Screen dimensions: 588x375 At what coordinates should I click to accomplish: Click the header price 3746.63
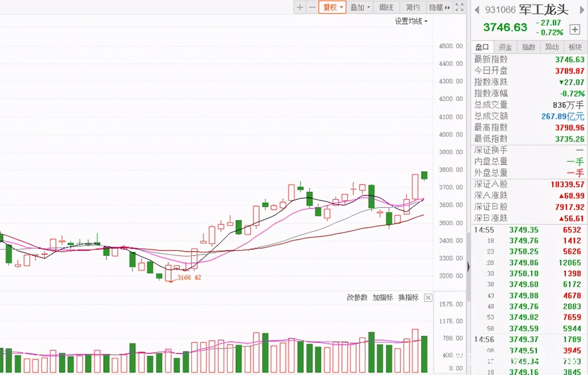click(505, 27)
